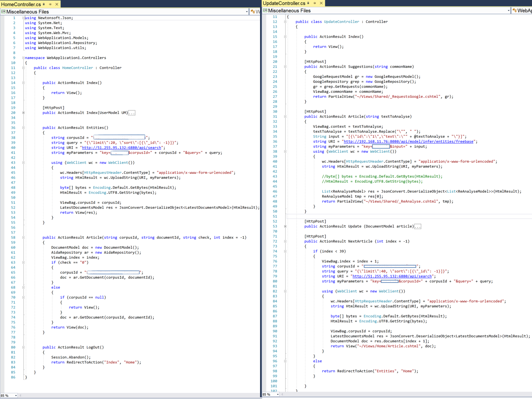This screenshot has width=532, height=399.
Task: Expand the collapsed Update(DocumentModel article) method
Action: pos(285,227)
